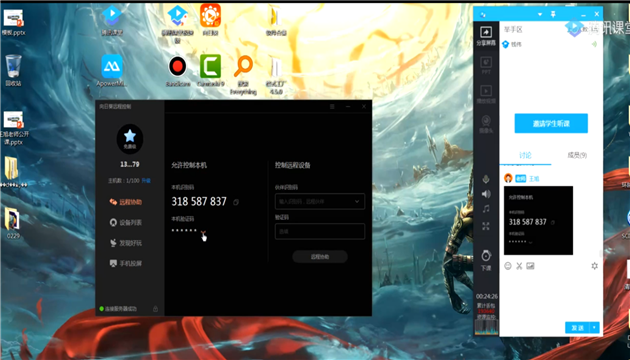Reveal the hidden local verification code
Viewport: 630px width, 360px height.
[203, 233]
